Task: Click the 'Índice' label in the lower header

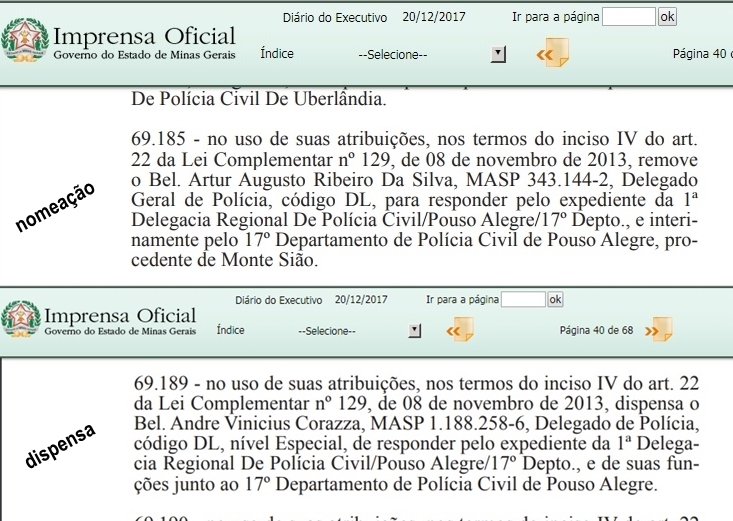Action: (230, 330)
